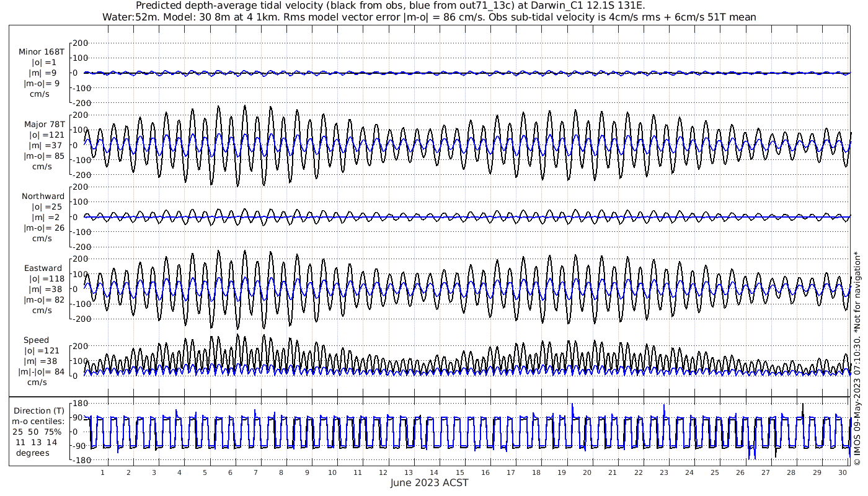Click the day '6' x-axis tick label
The width and height of the screenshot is (868, 496).
pos(230,472)
